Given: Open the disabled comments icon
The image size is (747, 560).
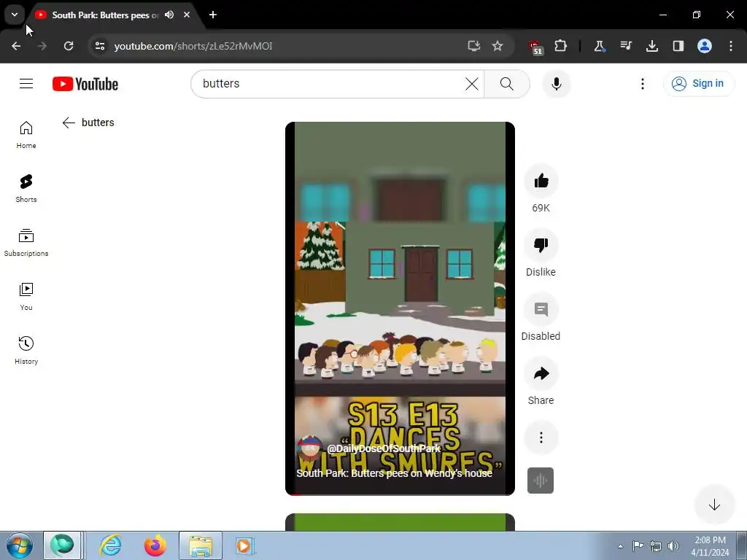Looking at the screenshot, I should click(541, 309).
